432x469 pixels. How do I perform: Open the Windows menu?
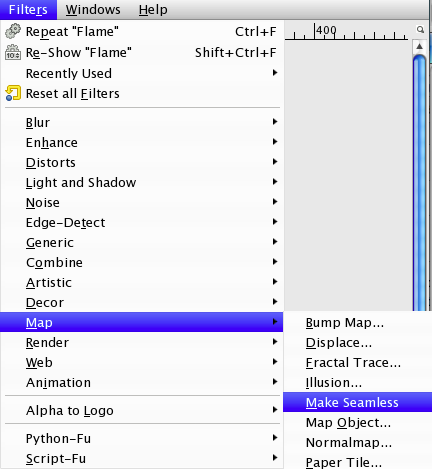[x=93, y=10]
